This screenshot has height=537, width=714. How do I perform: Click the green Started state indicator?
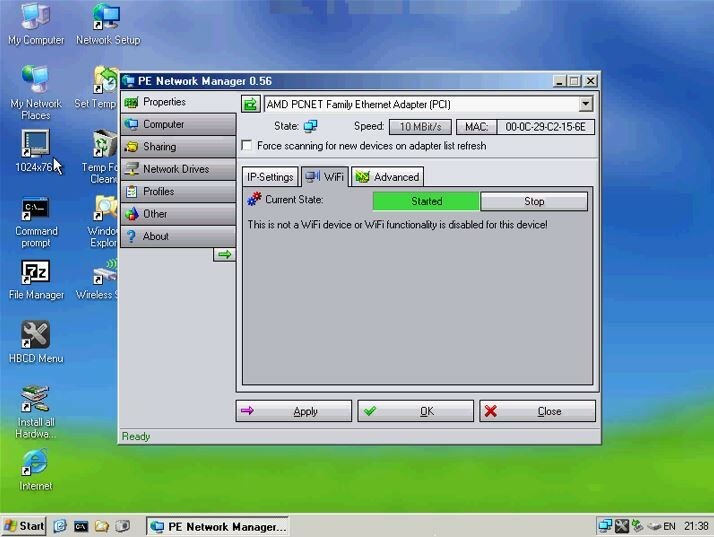click(426, 201)
